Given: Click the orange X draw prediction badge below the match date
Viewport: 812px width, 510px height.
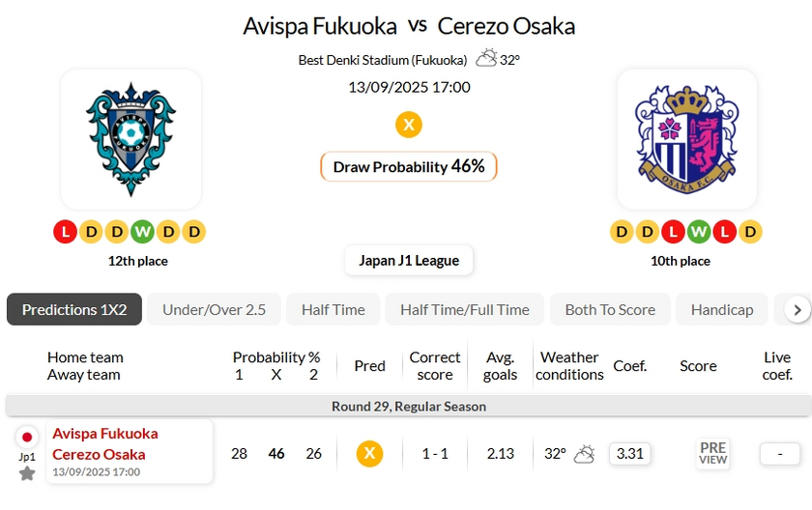Looking at the screenshot, I should pyautogui.click(x=409, y=125).
